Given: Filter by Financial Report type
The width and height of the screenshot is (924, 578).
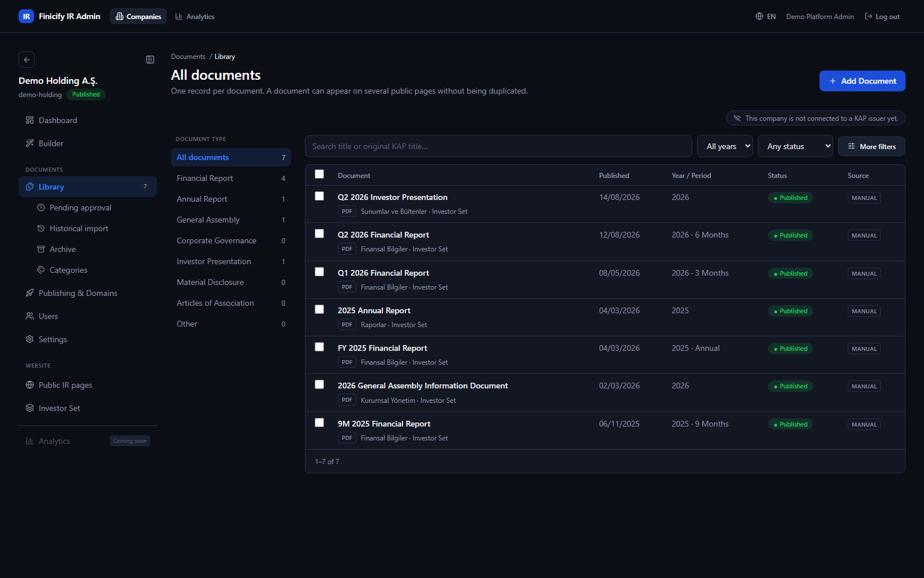Looking at the screenshot, I should tap(231, 178).
